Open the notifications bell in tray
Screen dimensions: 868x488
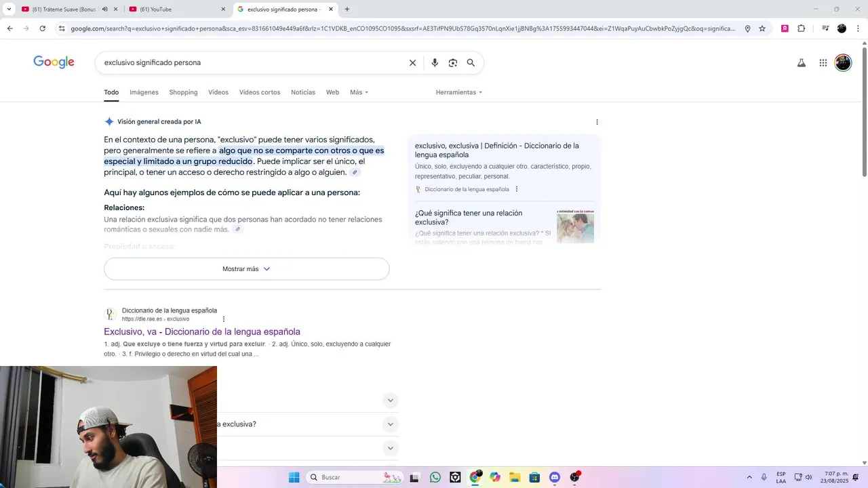(856, 477)
